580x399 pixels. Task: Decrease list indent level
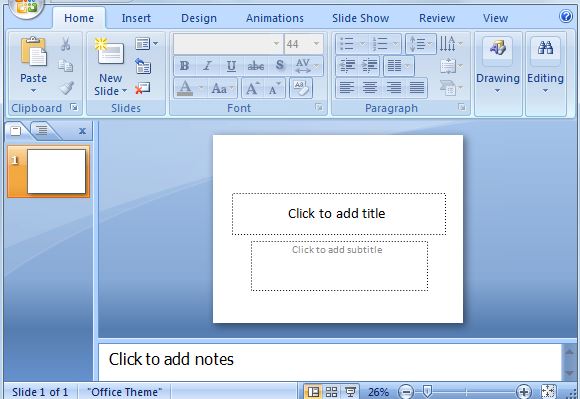347,66
